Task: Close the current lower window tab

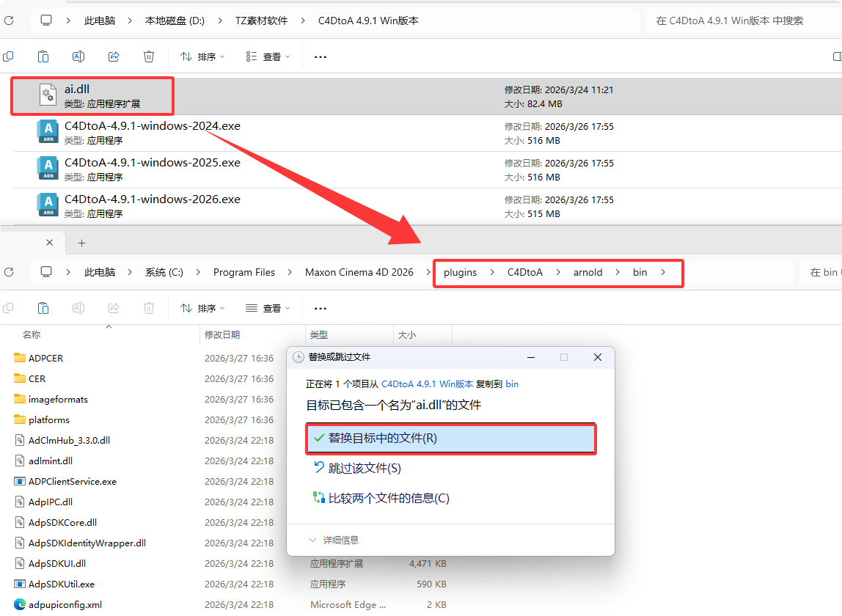Action: click(49, 243)
